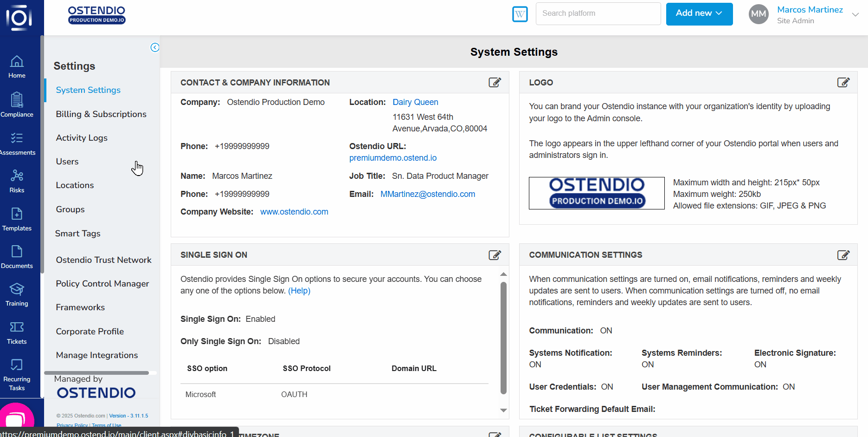This screenshot has width=868, height=437.
Task: Collapse the Settings panel with arrow icon
Action: 155,47
